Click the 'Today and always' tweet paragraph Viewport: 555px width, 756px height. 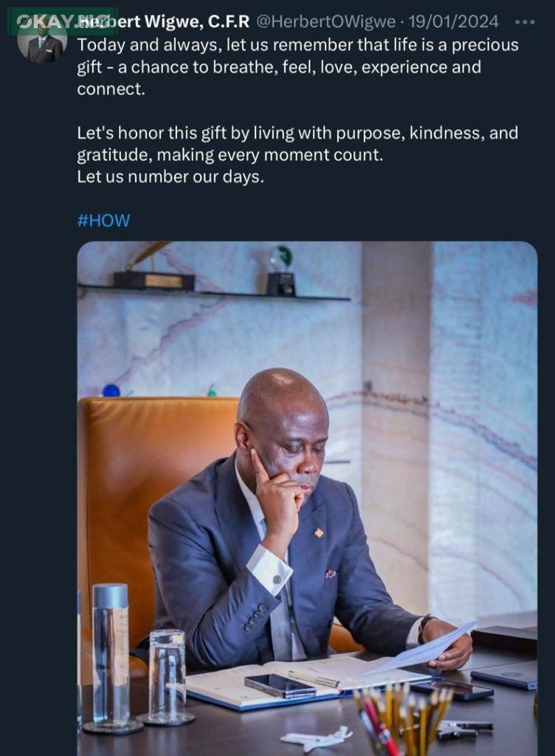point(297,67)
